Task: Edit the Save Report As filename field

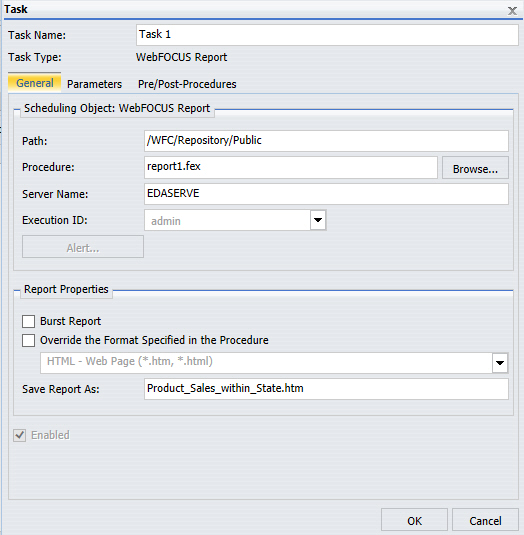Action: tap(326, 389)
